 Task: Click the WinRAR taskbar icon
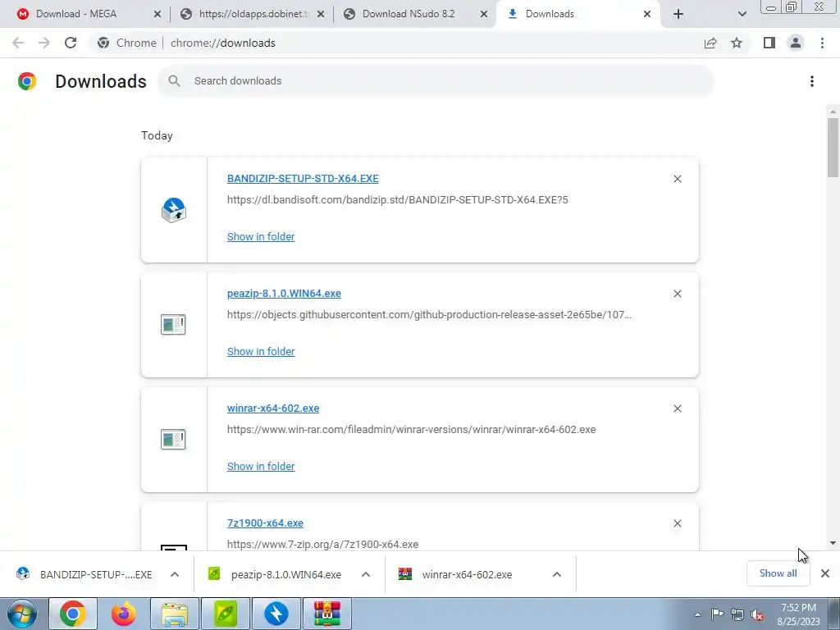pyautogui.click(x=327, y=614)
